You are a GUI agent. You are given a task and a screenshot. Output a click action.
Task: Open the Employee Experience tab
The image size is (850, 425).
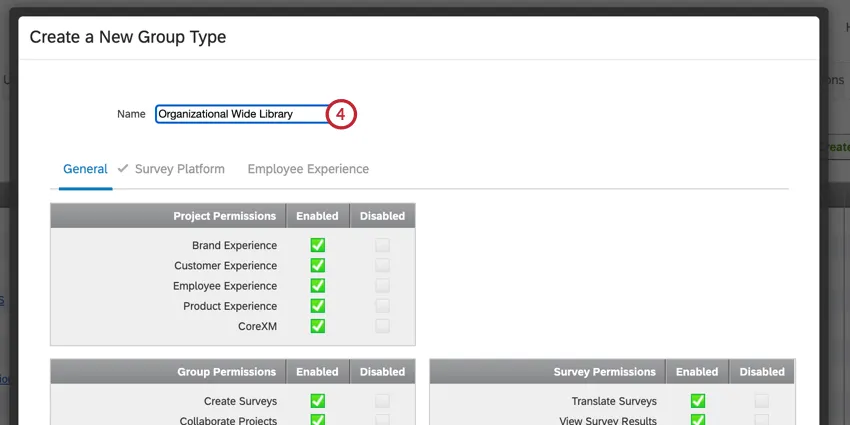[308, 169]
